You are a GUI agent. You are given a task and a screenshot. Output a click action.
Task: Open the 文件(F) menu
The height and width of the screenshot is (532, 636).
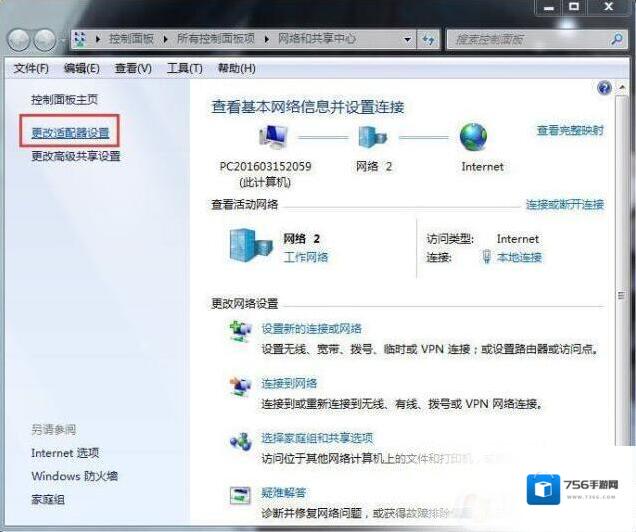tap(31, 68)
